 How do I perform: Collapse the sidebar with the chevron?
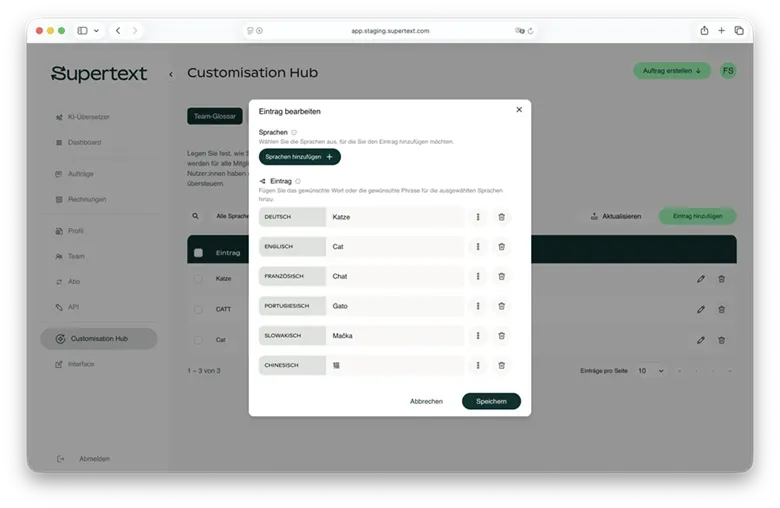coord(171,74)
